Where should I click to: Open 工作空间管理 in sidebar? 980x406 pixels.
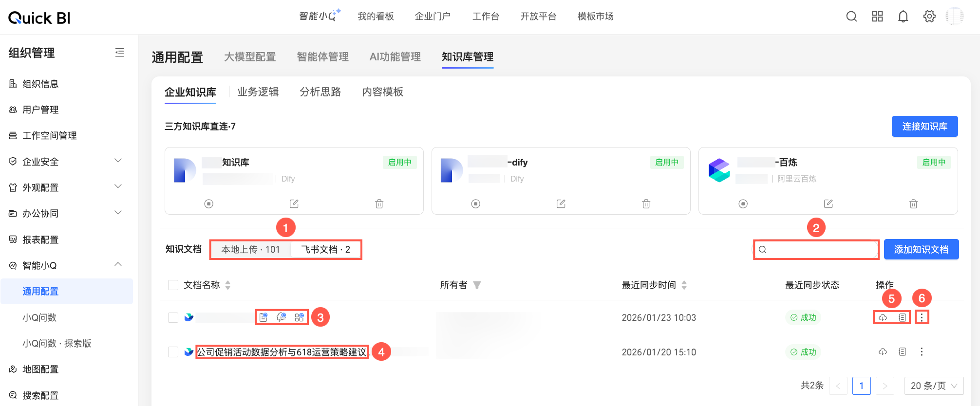50,136
